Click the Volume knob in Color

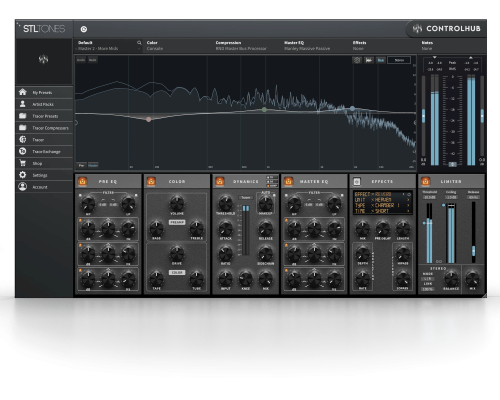click(177, 203)
